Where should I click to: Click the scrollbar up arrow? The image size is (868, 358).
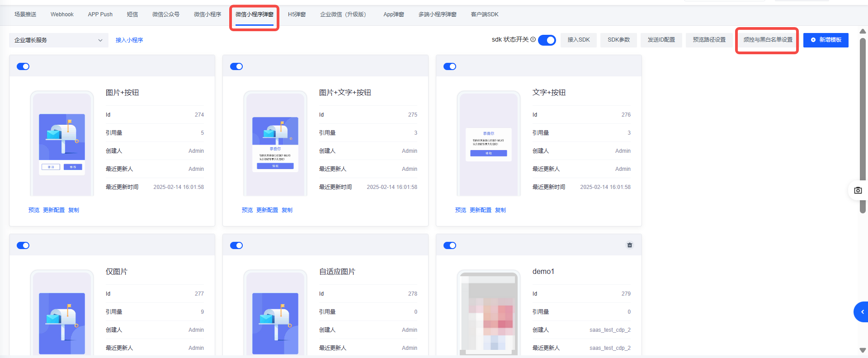863,31
